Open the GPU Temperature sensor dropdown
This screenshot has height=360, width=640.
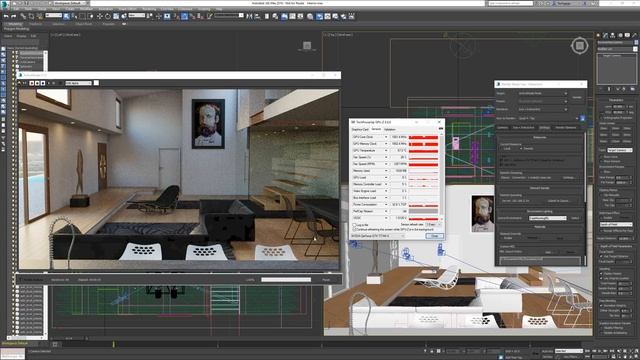386,151
